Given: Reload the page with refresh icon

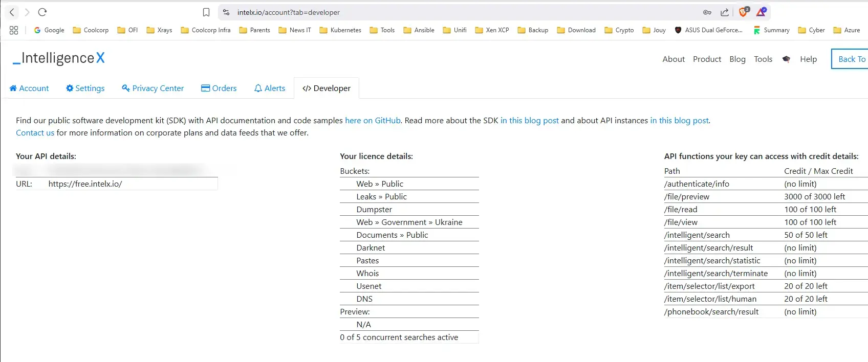Looking at the screenshot, I should coord(42,12).
